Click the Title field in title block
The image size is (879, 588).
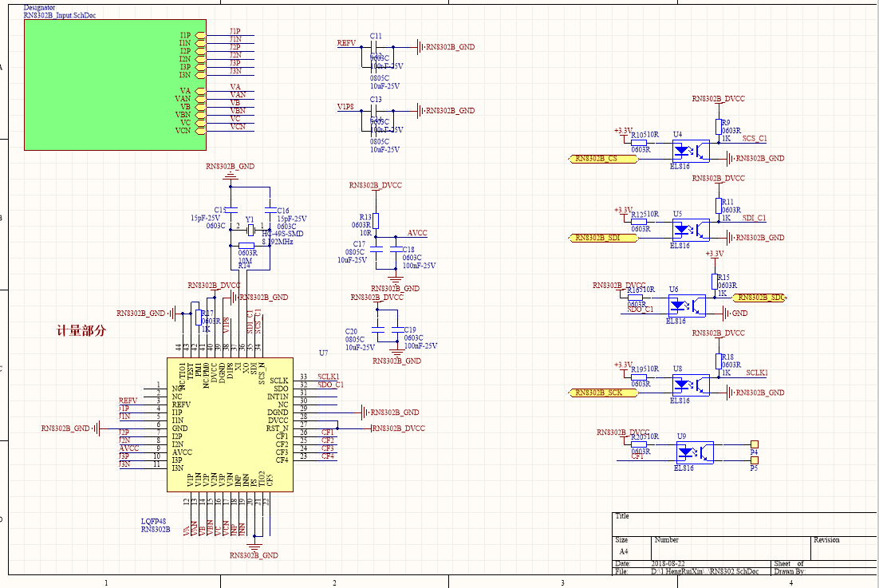(x=745, y=524)
